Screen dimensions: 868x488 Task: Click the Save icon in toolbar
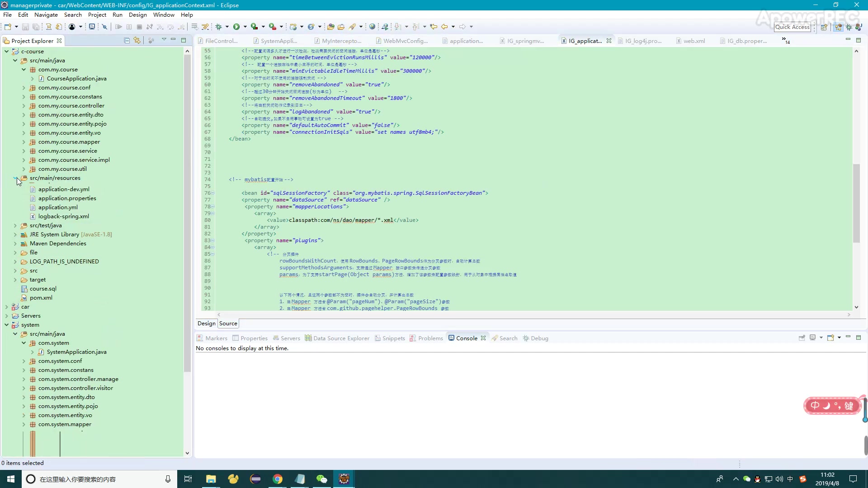[26, 27]
